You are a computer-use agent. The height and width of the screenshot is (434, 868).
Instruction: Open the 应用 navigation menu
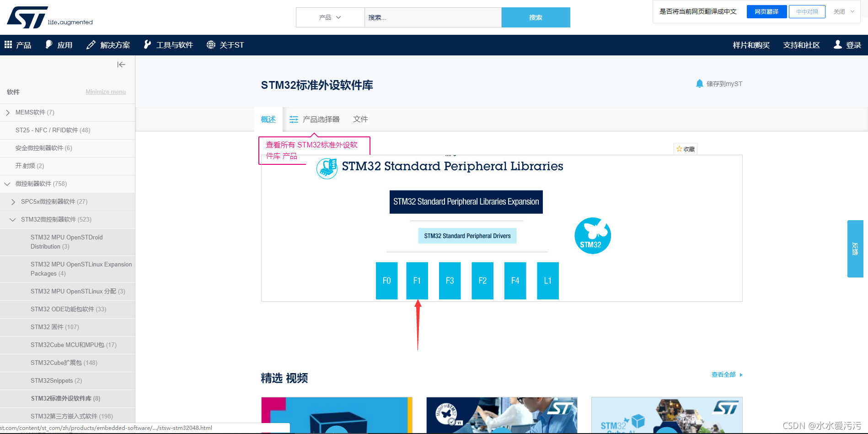(x=59, y=45)
